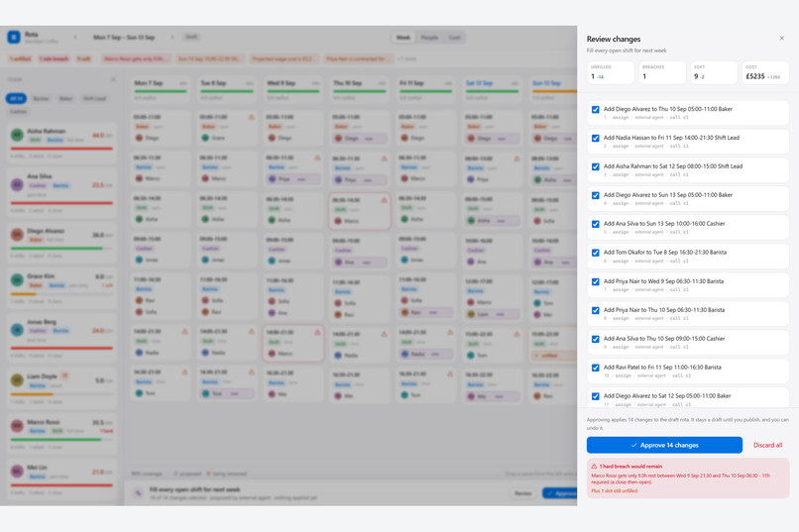Select the Unfilled stat card

tap(611, 72)
